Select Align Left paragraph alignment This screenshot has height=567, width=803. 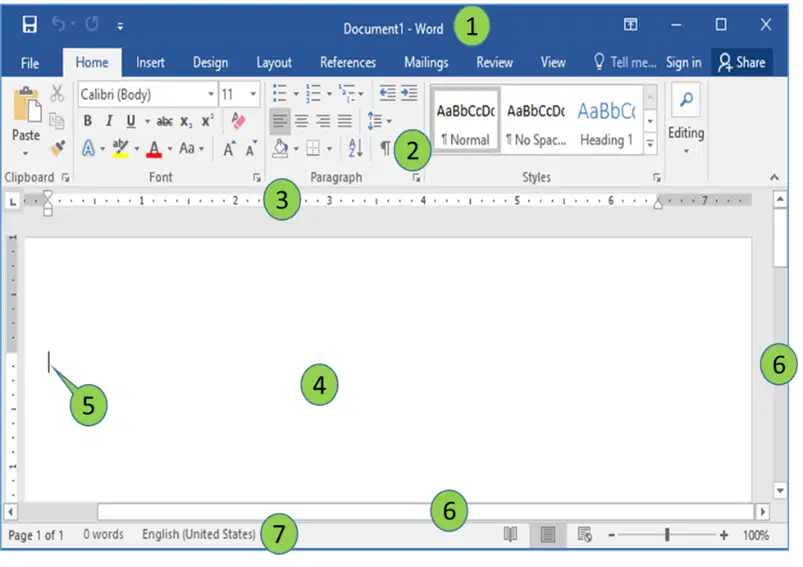pos(280,121)
